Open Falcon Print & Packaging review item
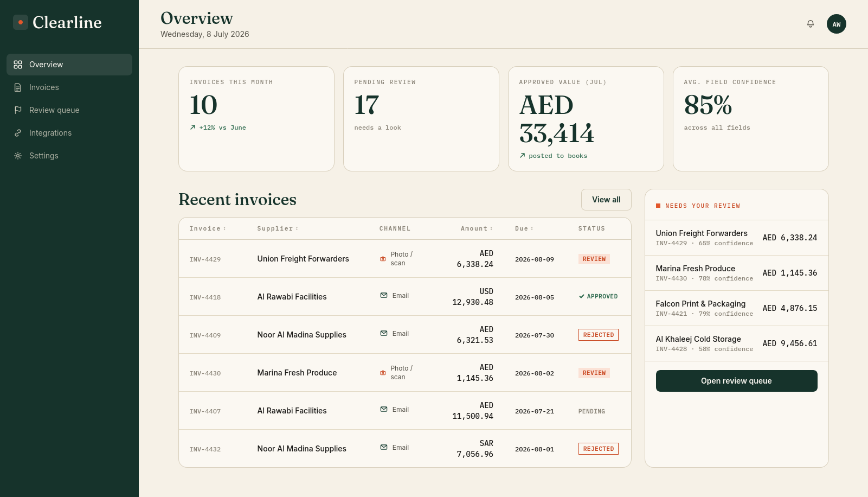Viewport: 868px width, 497px height. click(736, 308)
